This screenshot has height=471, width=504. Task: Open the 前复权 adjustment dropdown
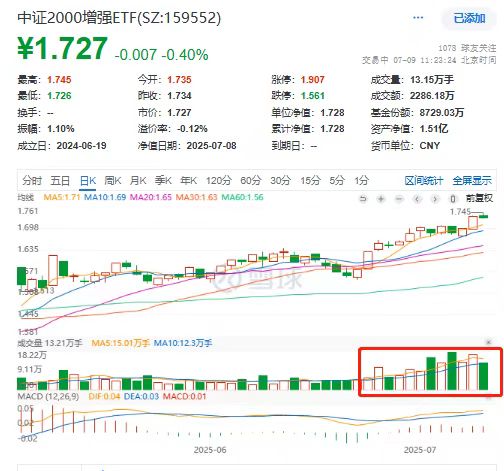[x=479, y=198]
